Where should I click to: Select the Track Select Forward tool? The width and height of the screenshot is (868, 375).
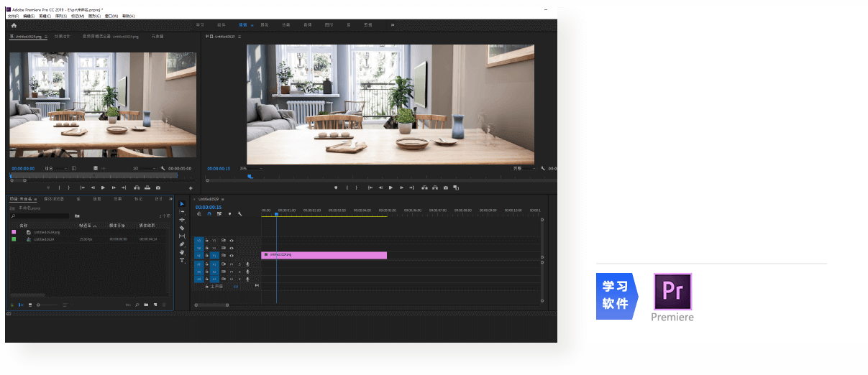coord(182,212)
